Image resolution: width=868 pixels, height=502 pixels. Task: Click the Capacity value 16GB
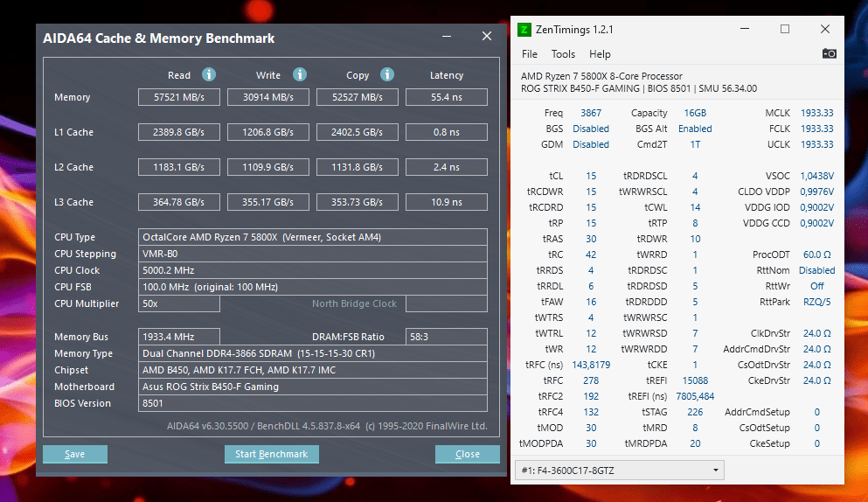[695, 113]
